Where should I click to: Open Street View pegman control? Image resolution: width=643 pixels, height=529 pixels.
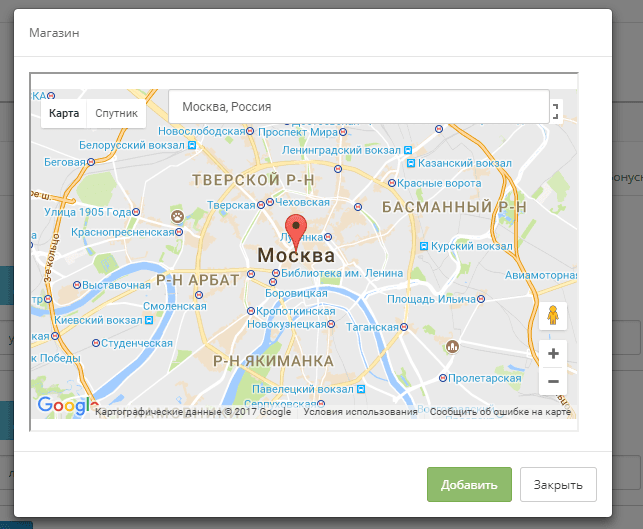coord(553,316)
